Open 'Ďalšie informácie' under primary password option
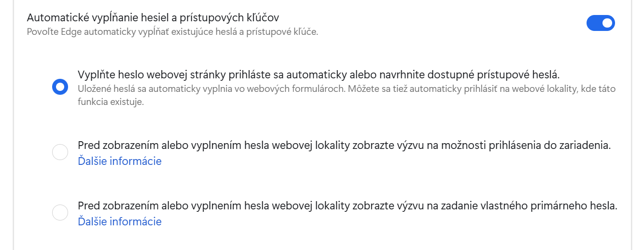This screenshot has height=250, width=644. point(120,221)
